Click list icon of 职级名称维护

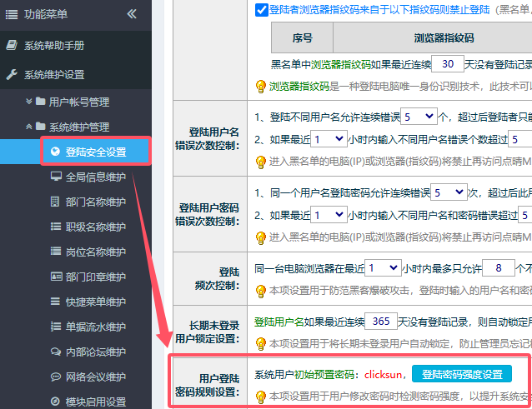click(x=56, y=227)
